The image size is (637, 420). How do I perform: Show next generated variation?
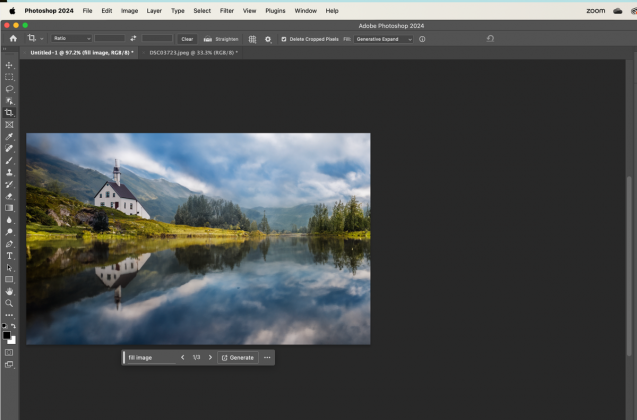[210, 357]
